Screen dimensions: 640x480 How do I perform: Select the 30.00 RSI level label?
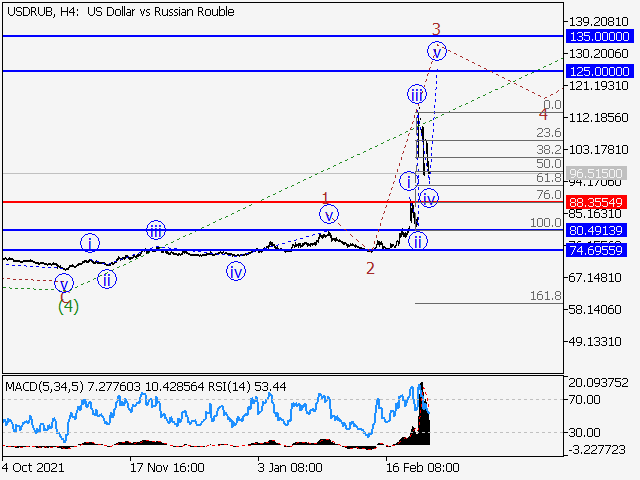click(x=585, y=432)
